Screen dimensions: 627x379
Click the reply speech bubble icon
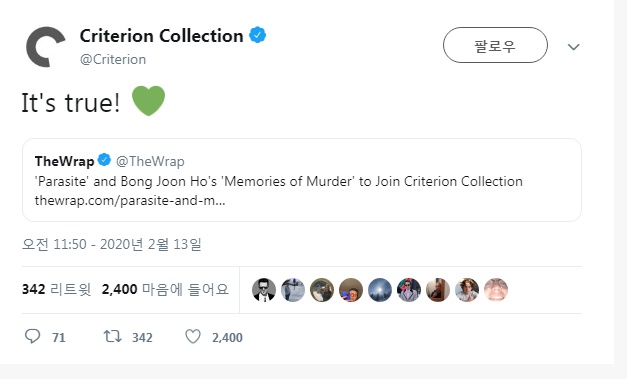(x=32, y=336)
